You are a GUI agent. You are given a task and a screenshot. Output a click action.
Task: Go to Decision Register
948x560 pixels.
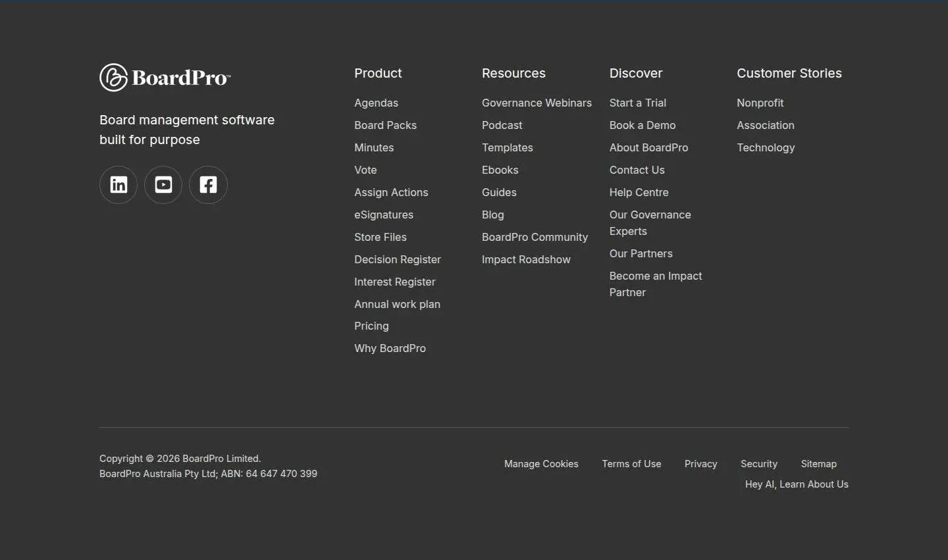pos(398,259)
